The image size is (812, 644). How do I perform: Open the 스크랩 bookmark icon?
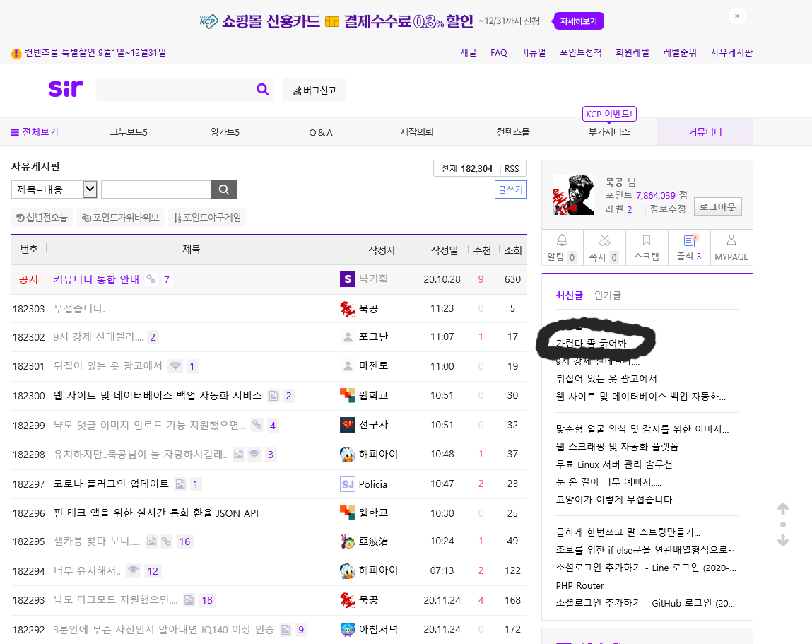(647, 241)
